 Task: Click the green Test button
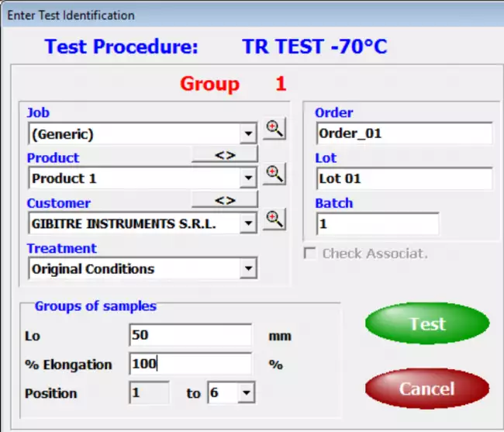click(x=427, y=323)
